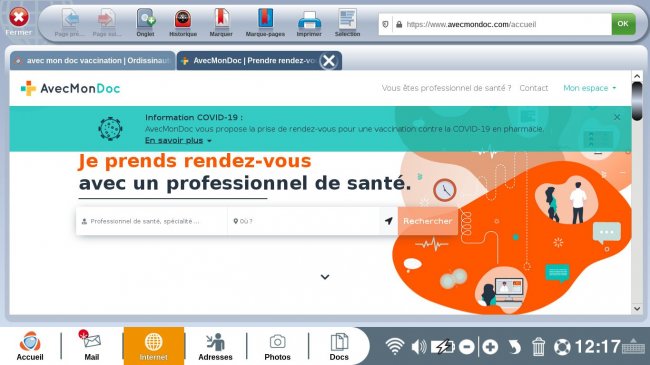Bookmark page with Marquer icon

[221, 19]
